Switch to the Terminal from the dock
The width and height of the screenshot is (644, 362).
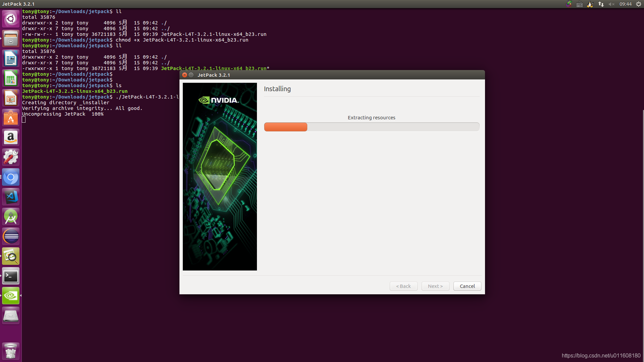pos(11,276)
